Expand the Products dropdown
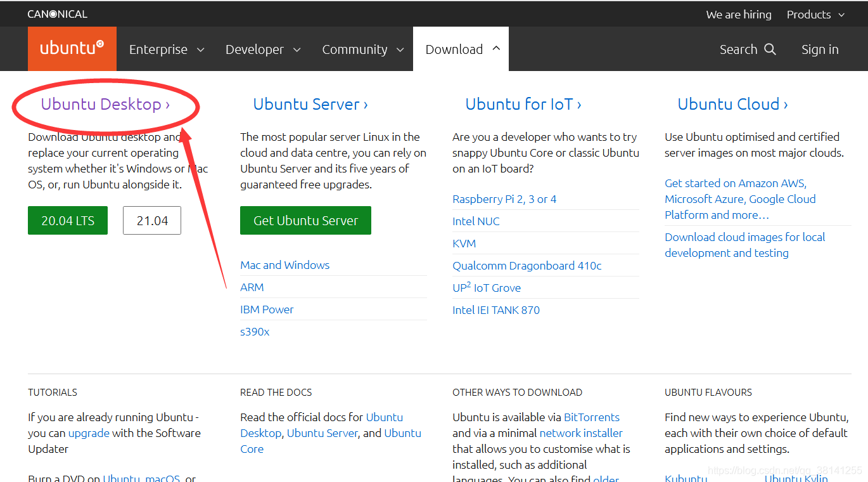The height and width of the screenshot is (482, 868). (x=815, y=15)
